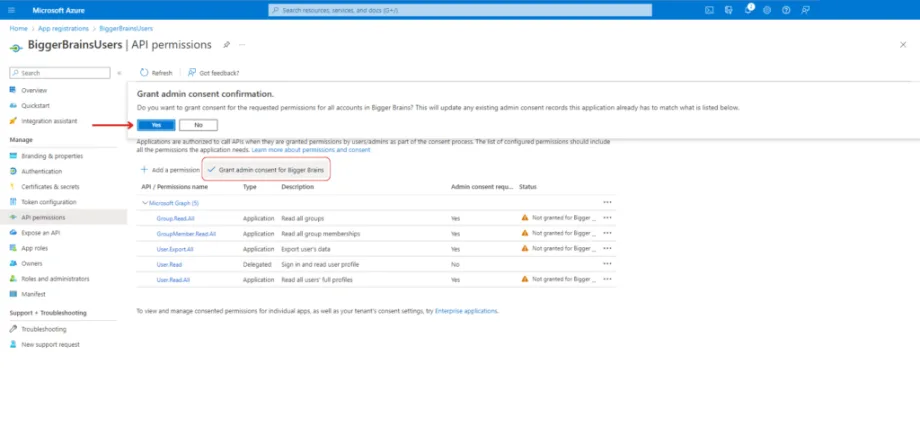
Task: Open the User.Read.All permission
Action: pos(173,280)
